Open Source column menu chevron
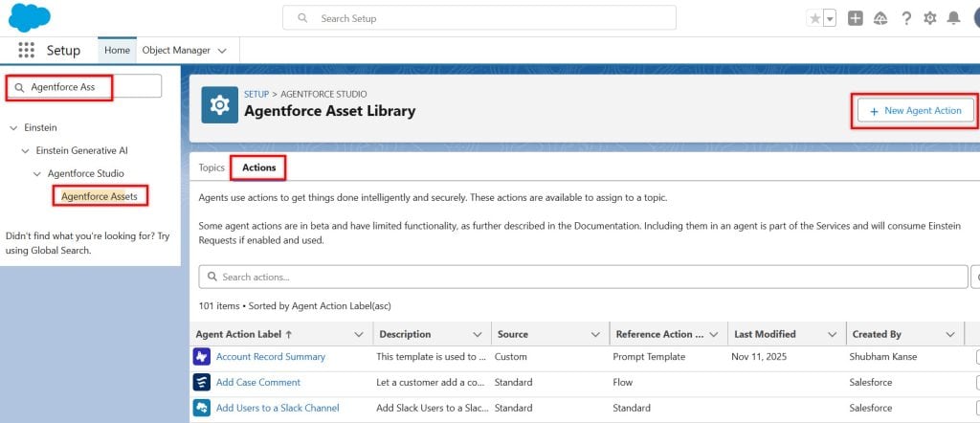 (595, 335)
